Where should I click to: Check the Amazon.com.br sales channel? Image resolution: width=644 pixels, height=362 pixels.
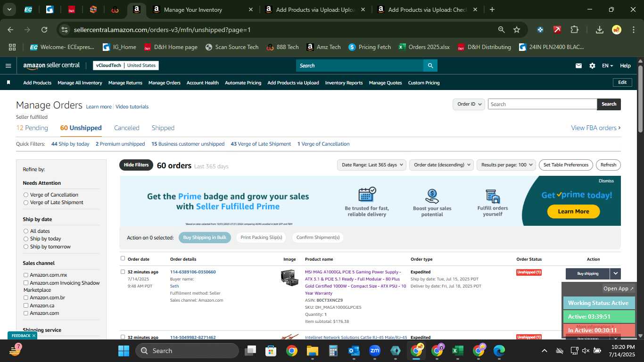(26, 298)
